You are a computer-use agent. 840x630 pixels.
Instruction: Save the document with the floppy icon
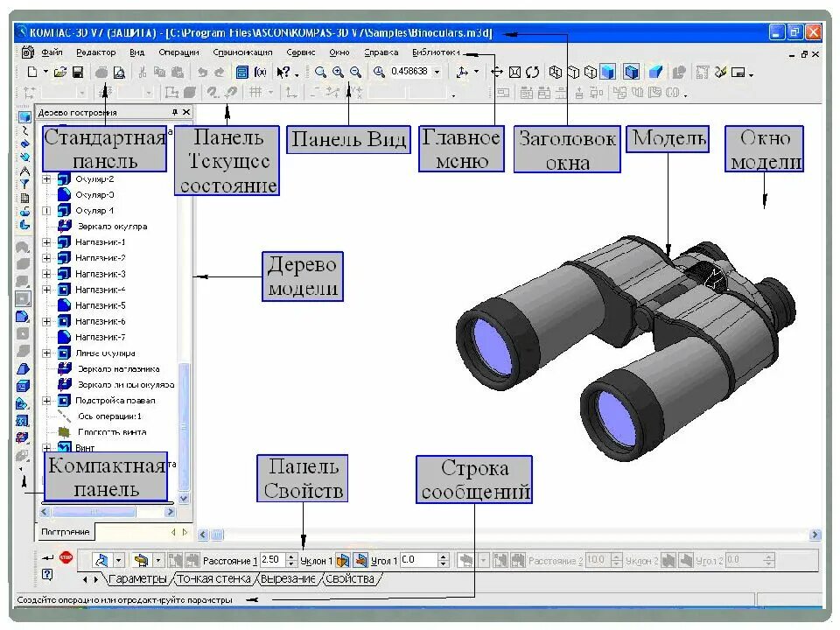78,72
